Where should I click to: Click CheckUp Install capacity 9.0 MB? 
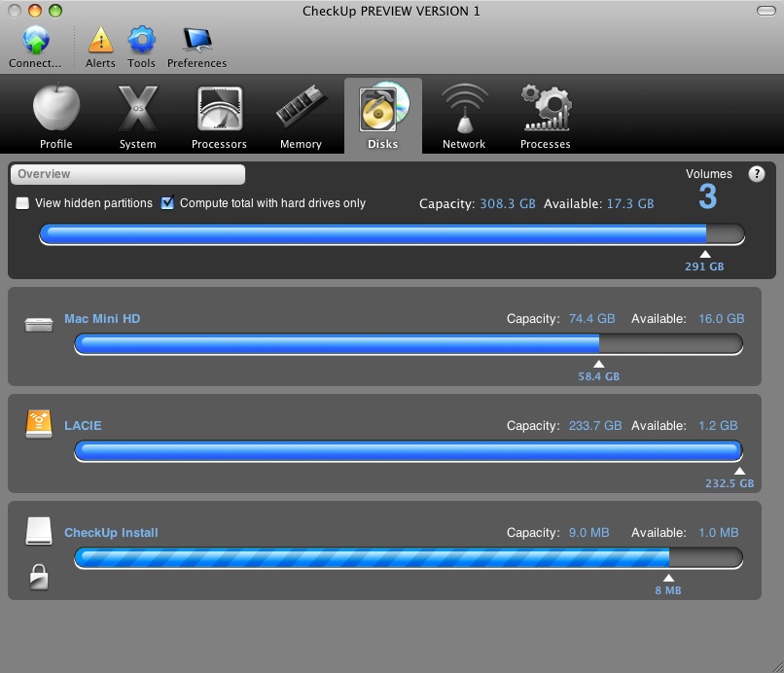click(x=589, y=533)
